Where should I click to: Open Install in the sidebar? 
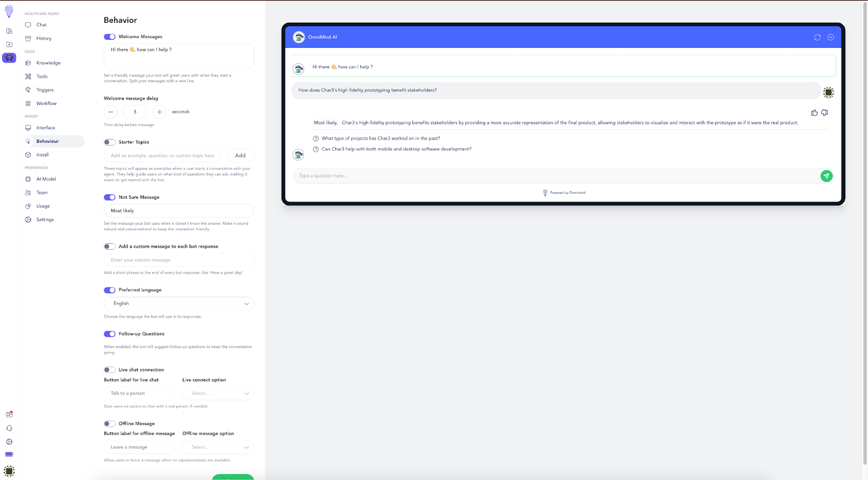42,155
